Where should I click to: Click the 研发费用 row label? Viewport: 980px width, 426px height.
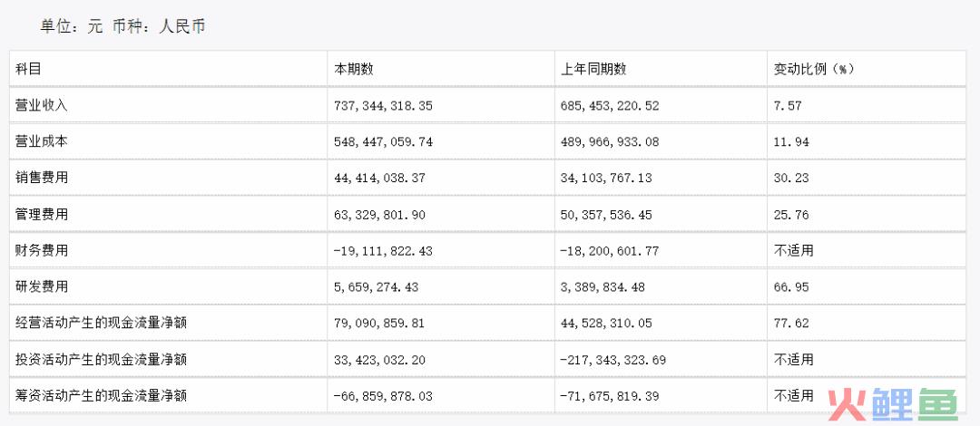pyautogui.click(x=41, y=286)
